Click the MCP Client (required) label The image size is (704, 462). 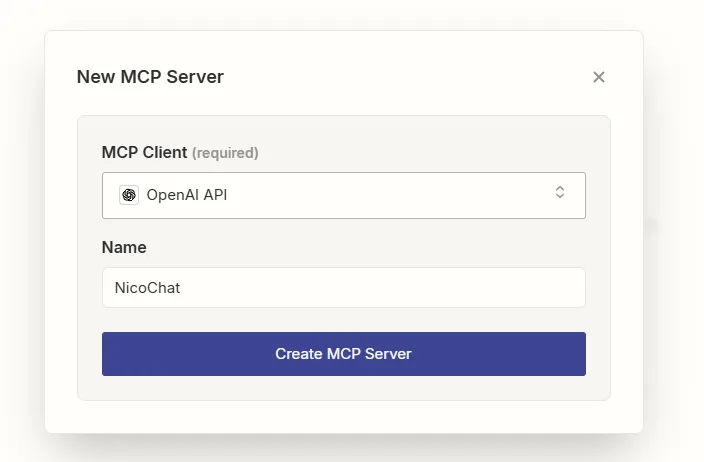tap(180, 153)
